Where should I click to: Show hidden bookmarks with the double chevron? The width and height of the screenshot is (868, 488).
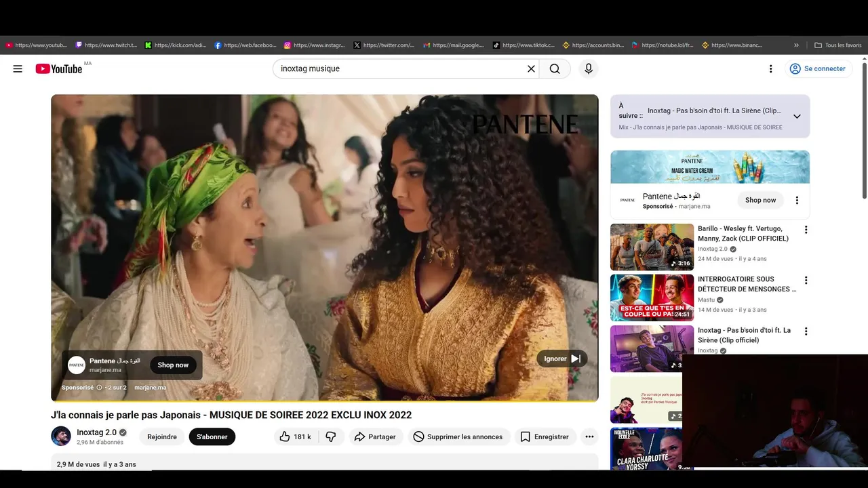[x=796, y=45]
